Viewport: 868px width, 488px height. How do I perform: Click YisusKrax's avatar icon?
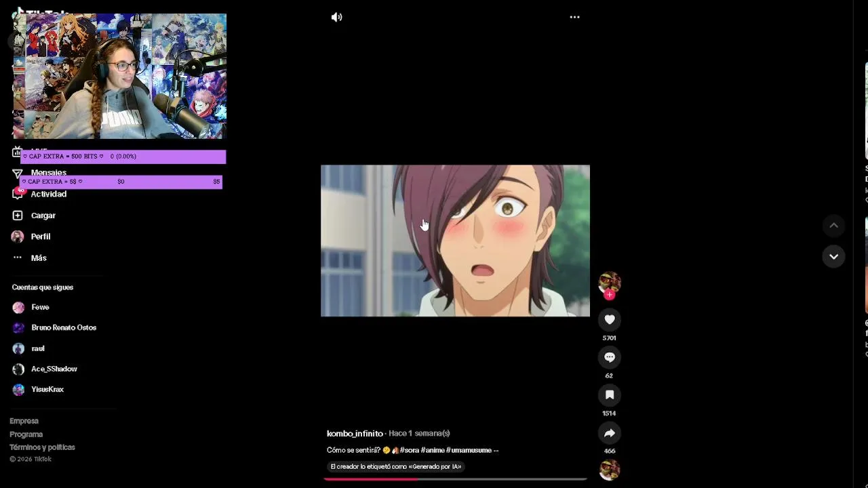pyautogui.click(x=18, y=389)
